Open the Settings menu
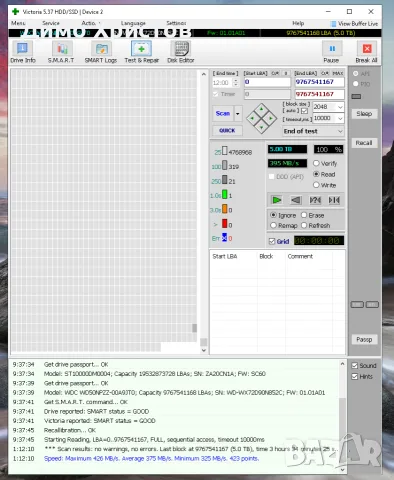Image resolution: width=394 pixels, height=480 pixels. point(176,23)
